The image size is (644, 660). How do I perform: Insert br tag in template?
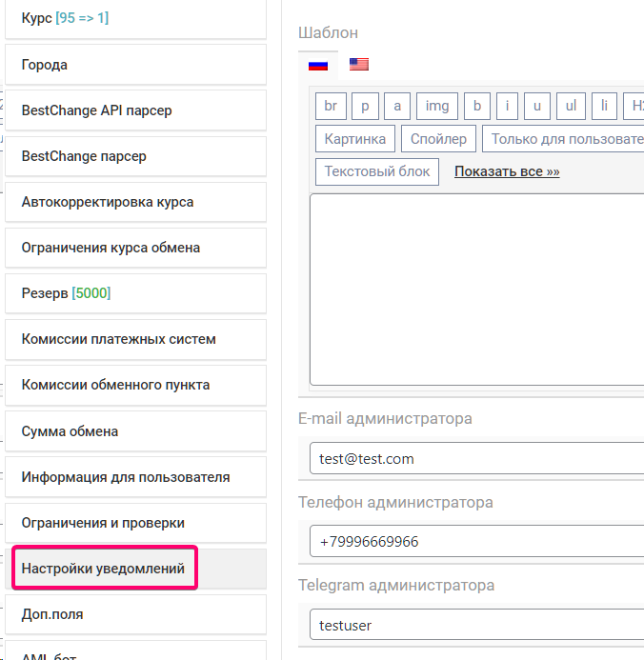point(330,106)
